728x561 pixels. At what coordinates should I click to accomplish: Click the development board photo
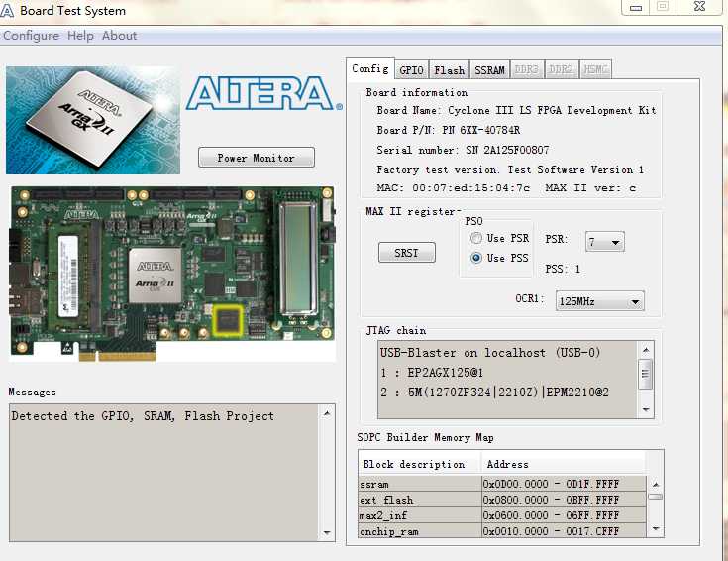click(171, 274)
